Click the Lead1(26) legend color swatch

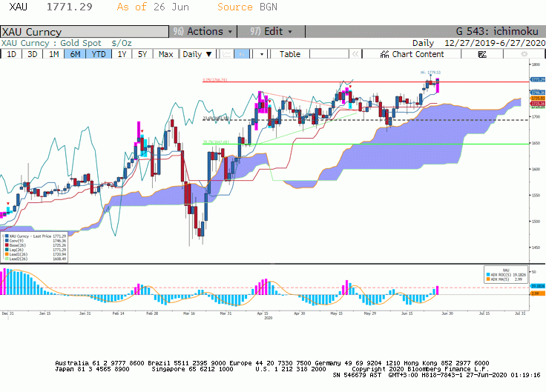[x=7, y=254]
